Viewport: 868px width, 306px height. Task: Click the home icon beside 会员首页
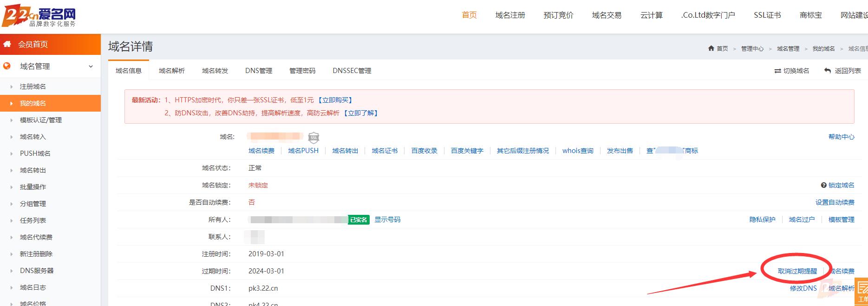pyautogui.click(x=7, y=44)
